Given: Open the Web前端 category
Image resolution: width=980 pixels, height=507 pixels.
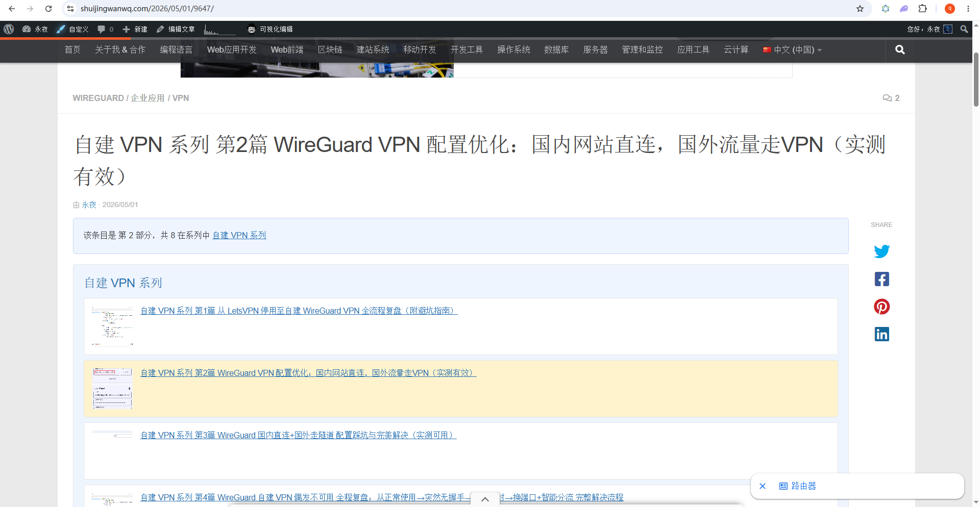Looking at the screenshot, I should [x=287, y=49].
